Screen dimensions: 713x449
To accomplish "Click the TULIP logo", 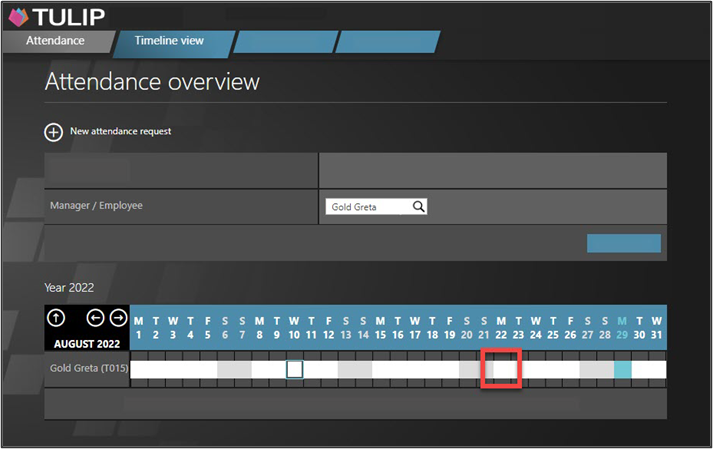I will click(x=56, y=16).
